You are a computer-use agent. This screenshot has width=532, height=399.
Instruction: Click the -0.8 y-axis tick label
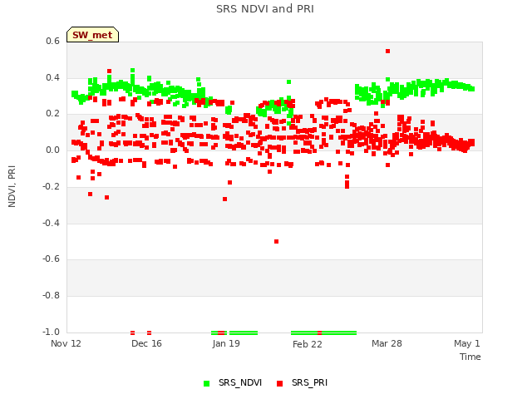51,296
